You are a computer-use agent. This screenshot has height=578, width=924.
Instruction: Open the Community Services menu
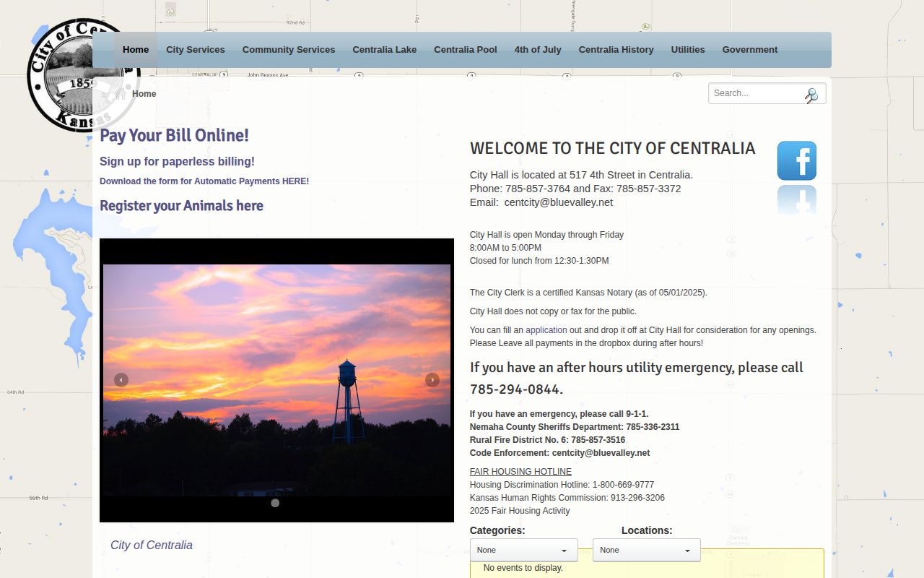coord(289,50)
